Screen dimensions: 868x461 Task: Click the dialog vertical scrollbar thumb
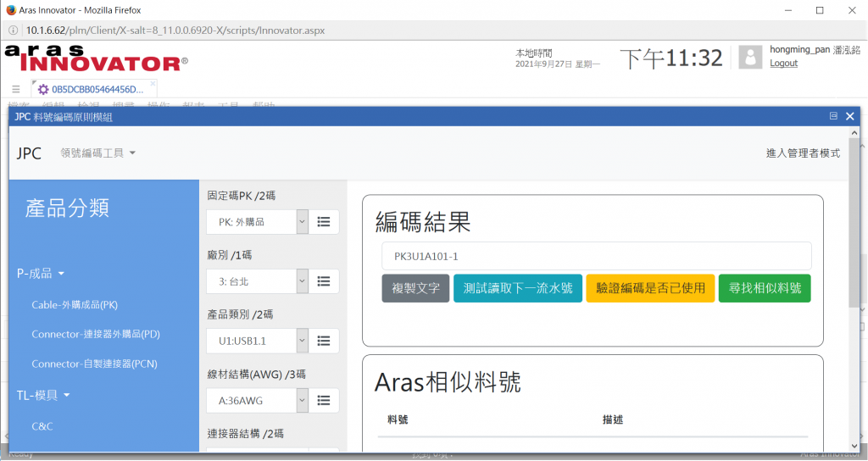854,221
